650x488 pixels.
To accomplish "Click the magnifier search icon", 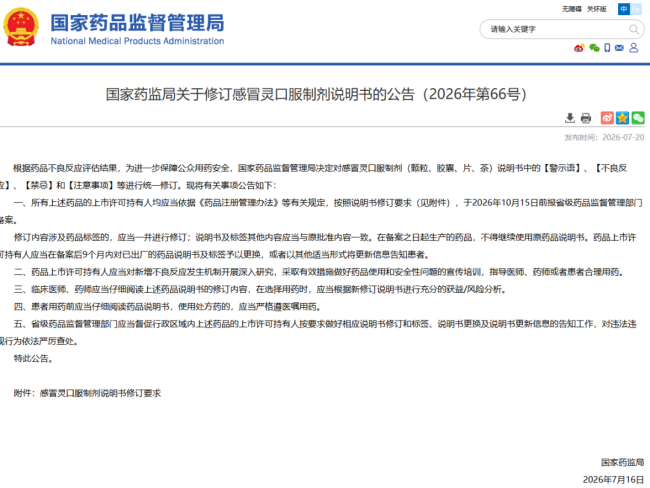I will click(634, 29).
